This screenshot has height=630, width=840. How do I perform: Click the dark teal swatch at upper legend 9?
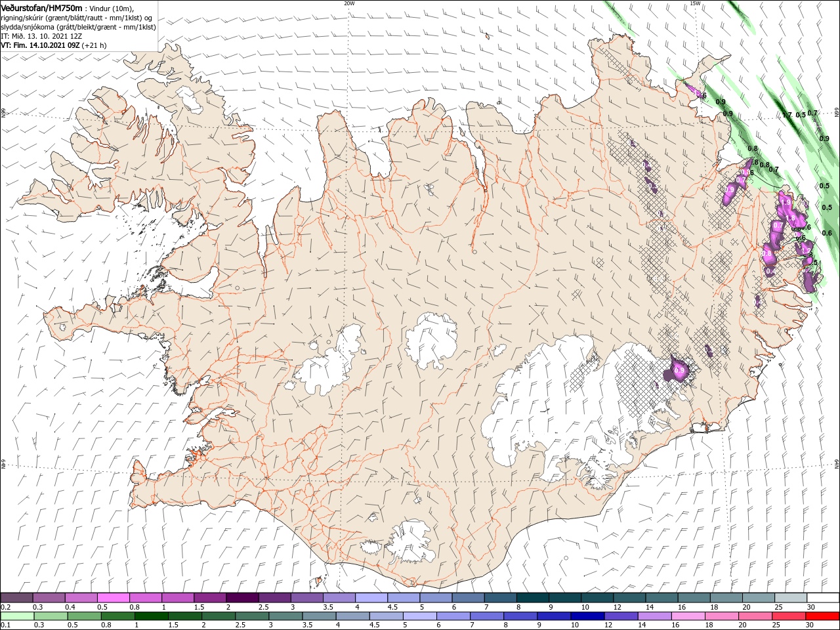click(x=565, y=598)
